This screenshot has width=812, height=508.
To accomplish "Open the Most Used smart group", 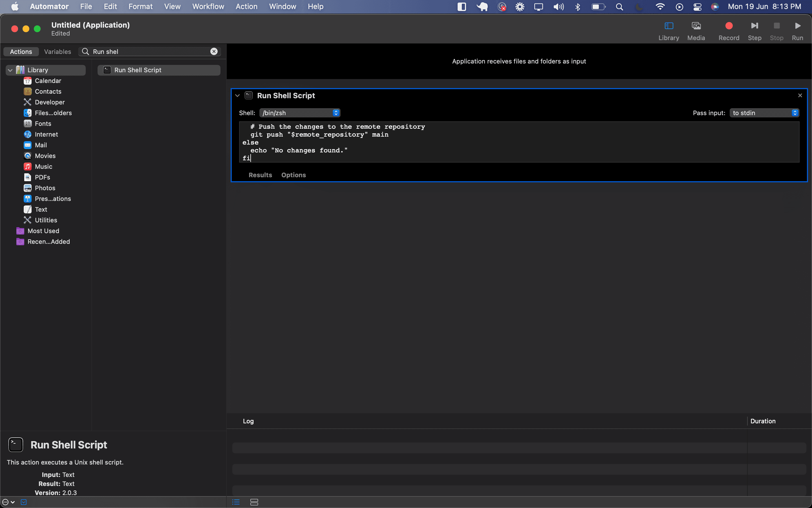I will click(x=37, y=231).
